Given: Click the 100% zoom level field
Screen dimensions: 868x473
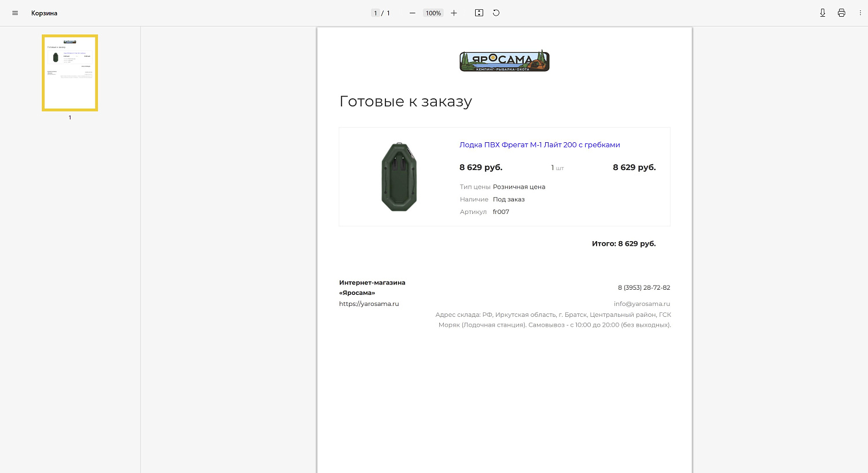Looking at the screenshot, I should coord(433,13).
